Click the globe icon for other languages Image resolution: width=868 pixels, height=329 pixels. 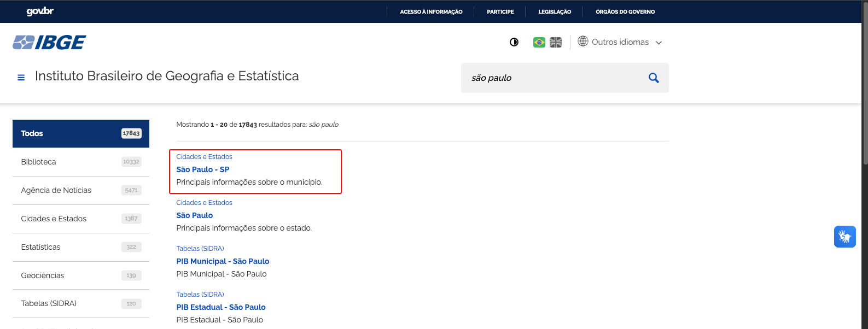click(583, 42)
